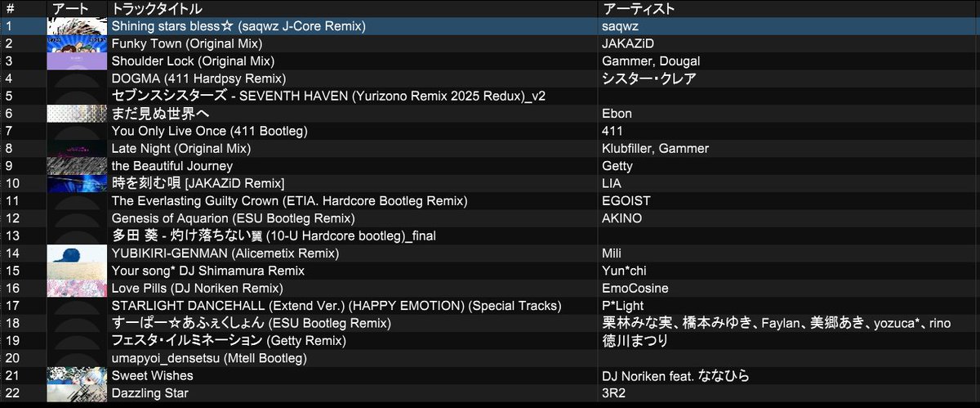This screenshot has height=408, width=980.
Task: Select track title Sweet Wishes
Action: tap(153, 375)
